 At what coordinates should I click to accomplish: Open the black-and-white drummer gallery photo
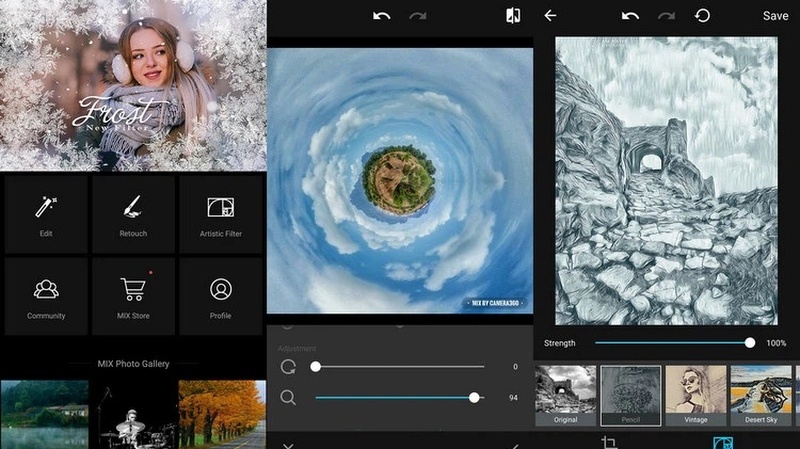pos(134,414)
